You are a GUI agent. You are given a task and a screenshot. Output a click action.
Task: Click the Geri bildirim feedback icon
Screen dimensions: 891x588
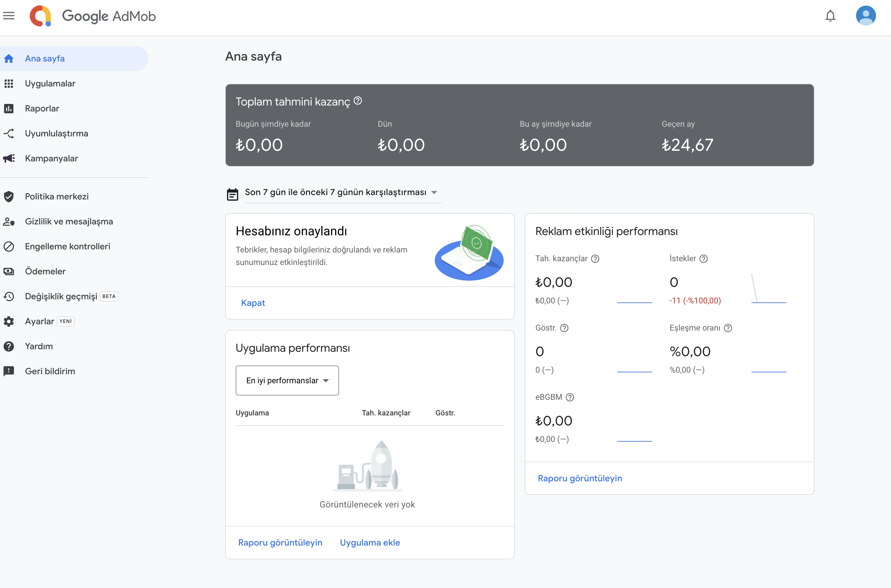[9, 371]
